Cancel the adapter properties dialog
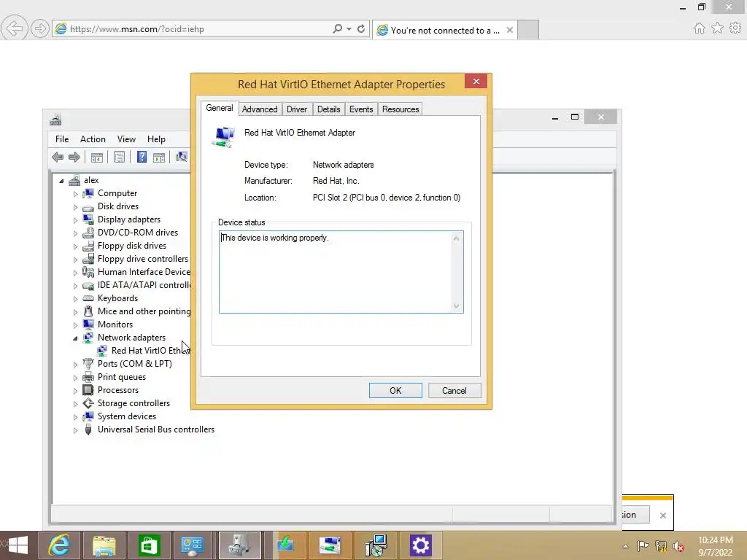The width and height of the screenshot is (747, 560). (454, 391)
